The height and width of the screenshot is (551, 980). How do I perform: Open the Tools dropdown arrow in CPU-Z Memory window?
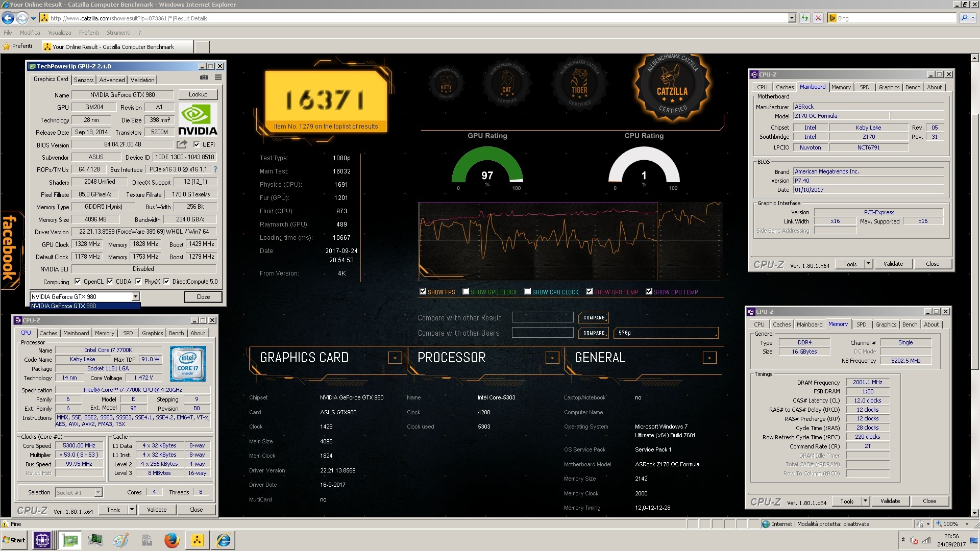click(865, 501)
